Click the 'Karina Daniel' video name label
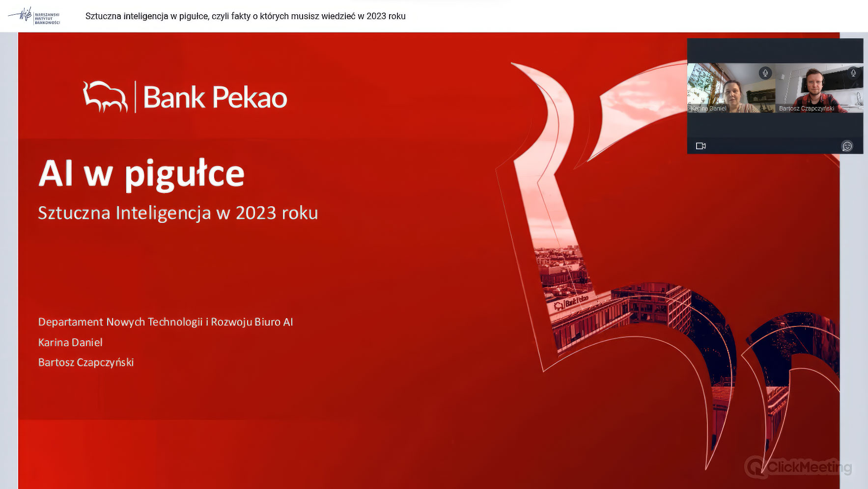The image size is (868, 489). tap(708, 109)
